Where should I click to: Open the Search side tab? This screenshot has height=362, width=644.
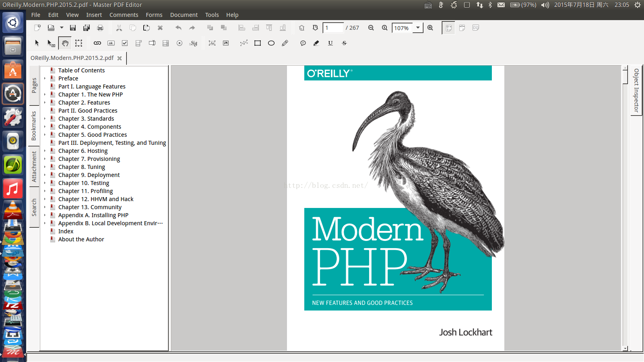(34, 207)
